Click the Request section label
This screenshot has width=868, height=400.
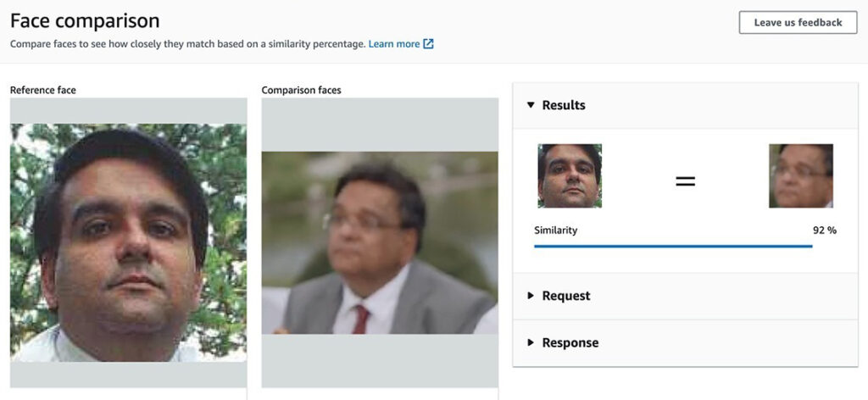tap(566, 296)
